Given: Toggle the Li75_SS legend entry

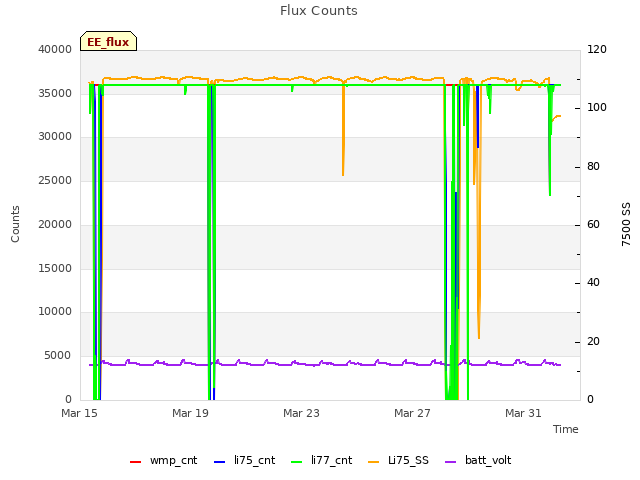Looking at the screenshot, I should pyautogui.click(x=398, y=460).
